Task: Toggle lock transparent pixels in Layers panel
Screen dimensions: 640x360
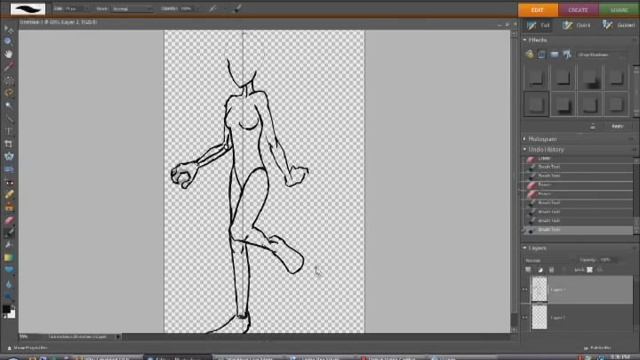Action: (589, 270)
